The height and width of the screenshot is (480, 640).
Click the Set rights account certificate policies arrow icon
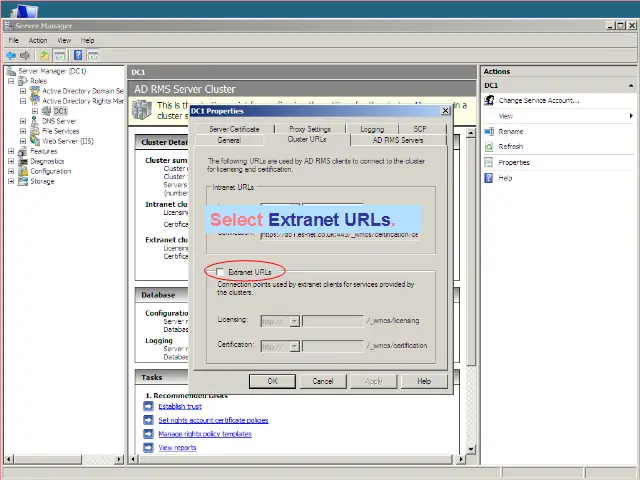tap(148, 420)
